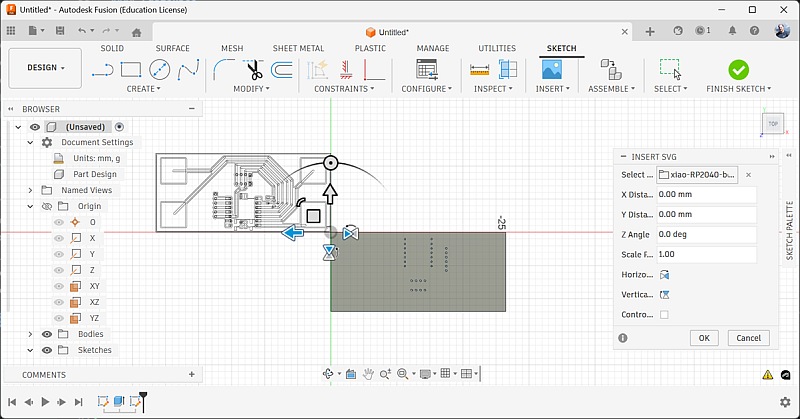Open the data panel grid icon

pyautogui.click(x=11, y=31)
